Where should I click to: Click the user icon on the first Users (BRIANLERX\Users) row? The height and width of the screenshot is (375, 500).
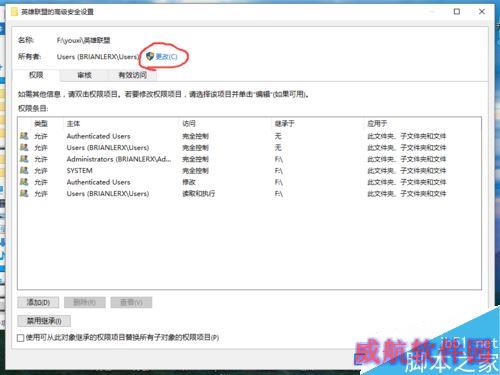click(x=24, y=147)
